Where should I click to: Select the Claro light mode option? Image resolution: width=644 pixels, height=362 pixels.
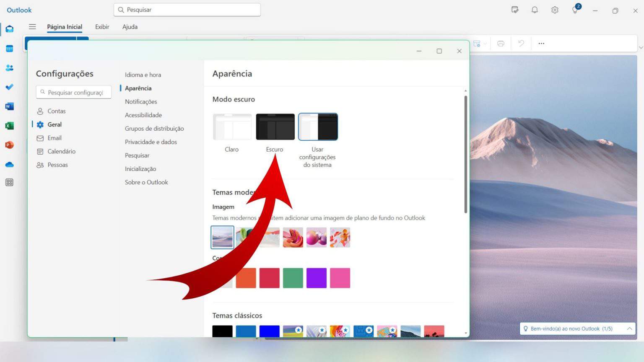(232, 127)
